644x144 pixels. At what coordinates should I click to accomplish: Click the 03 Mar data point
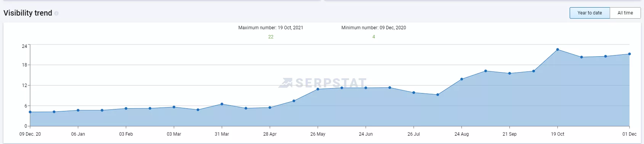(x=174, y=107)
